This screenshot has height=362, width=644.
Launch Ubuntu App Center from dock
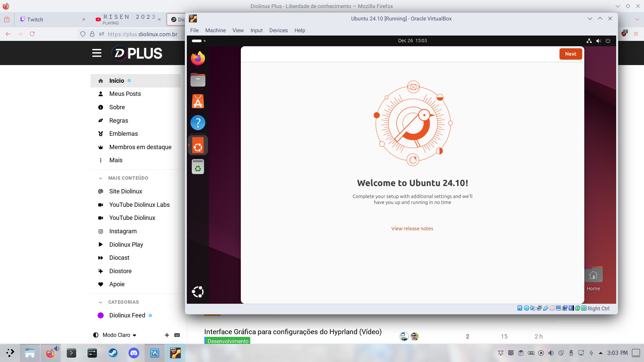(198, 101)
